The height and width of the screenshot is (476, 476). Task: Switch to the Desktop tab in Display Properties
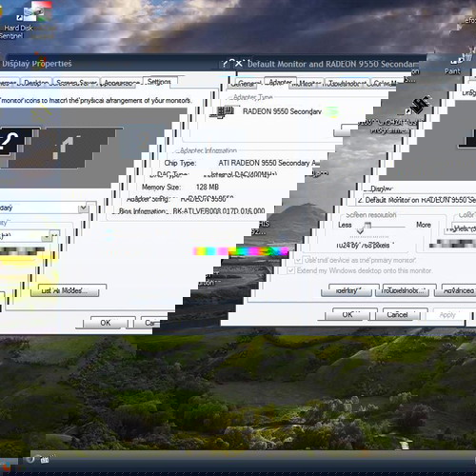[37, 83]
